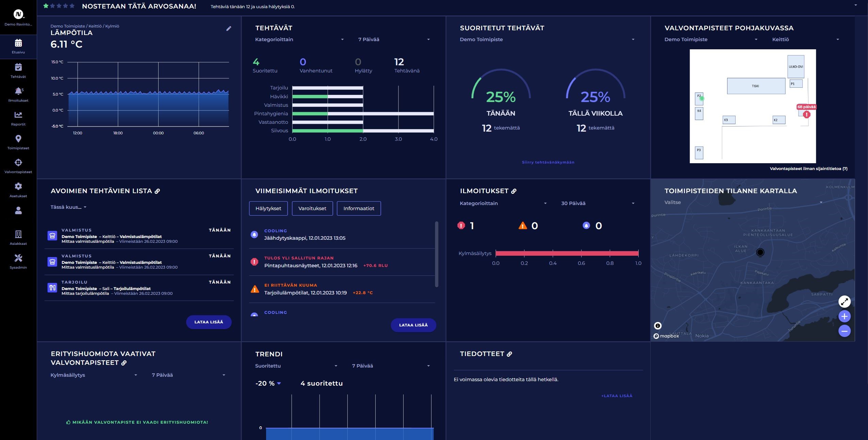Click Lataa lisää under open tasks list

209,322
